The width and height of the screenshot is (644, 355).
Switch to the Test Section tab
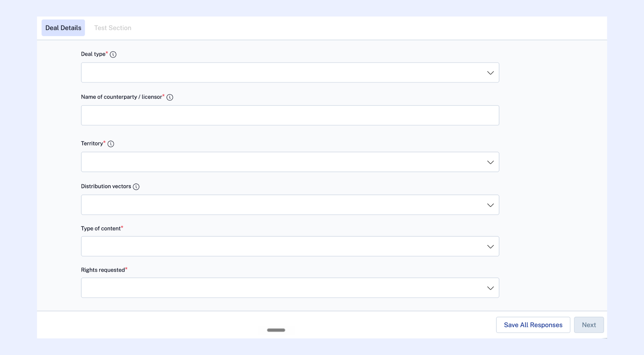(x=113, y=28)
